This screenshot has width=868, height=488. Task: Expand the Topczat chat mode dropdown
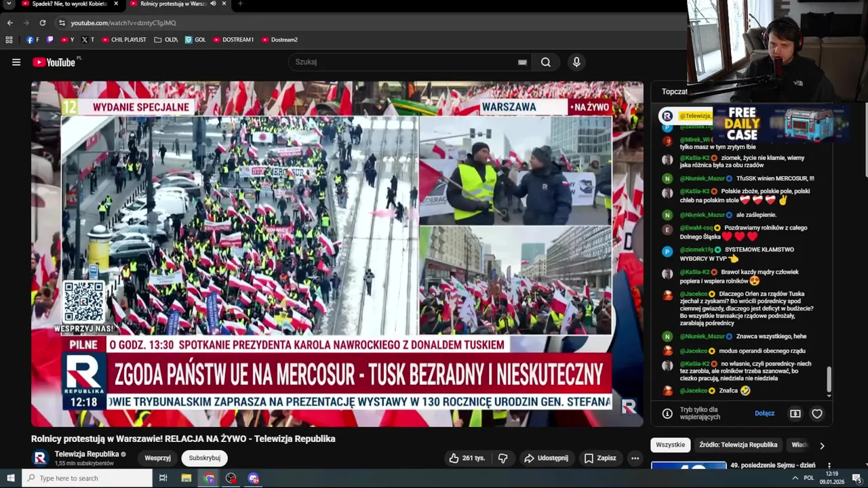pyautogui.click(x=675, y=91)
